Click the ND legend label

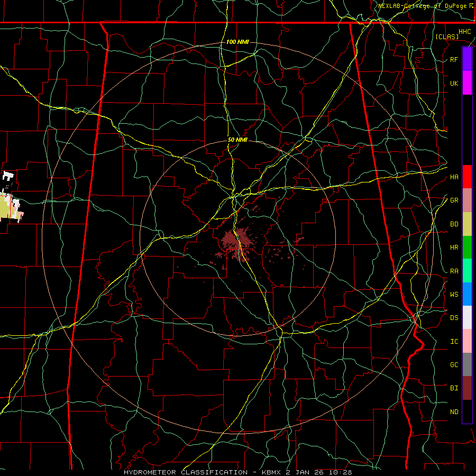(x=454, y=412)
